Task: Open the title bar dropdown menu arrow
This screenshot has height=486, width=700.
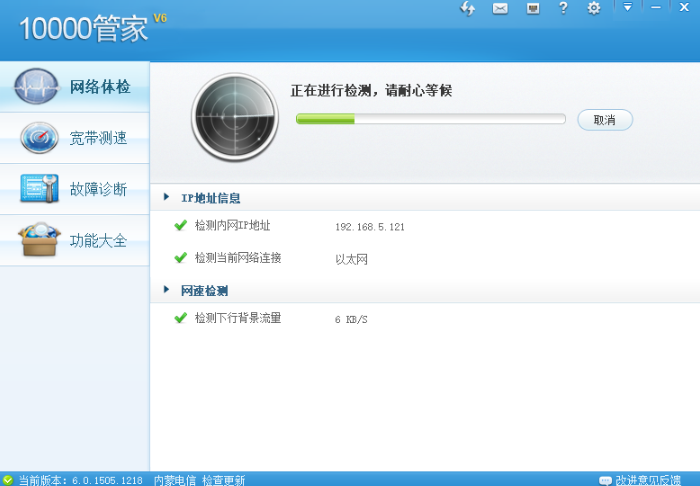Action: point(627,7)
